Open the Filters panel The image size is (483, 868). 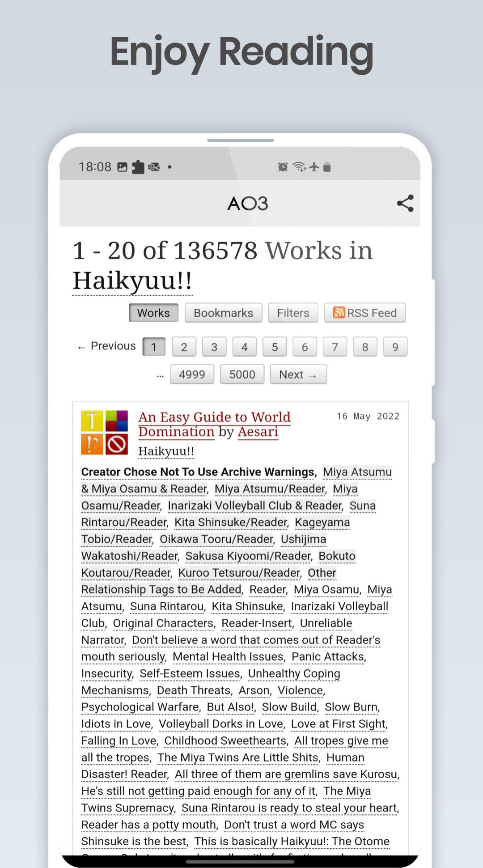pyautogui.click(x=293, y=313)
